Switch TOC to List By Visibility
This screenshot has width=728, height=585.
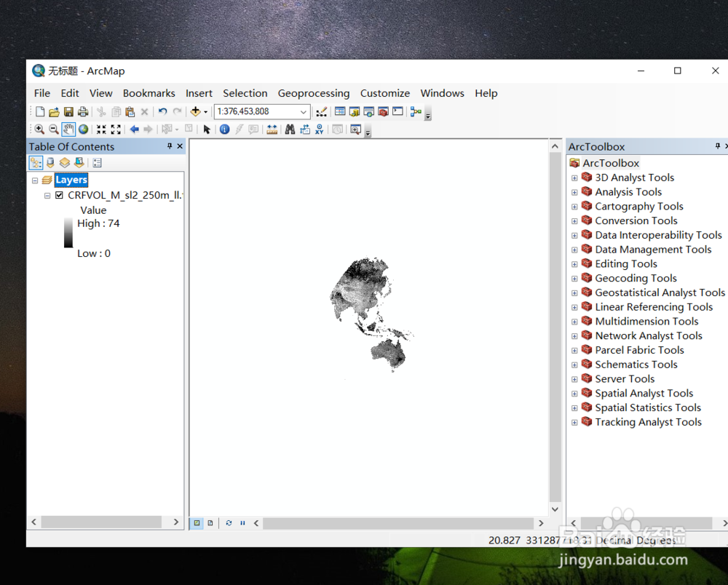point(65,163)
